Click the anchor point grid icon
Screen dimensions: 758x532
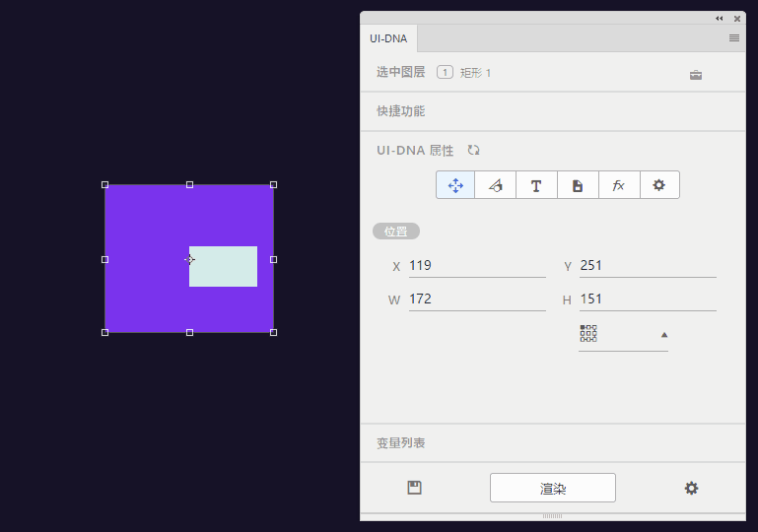pyautogui.click(x=588, y=333)
